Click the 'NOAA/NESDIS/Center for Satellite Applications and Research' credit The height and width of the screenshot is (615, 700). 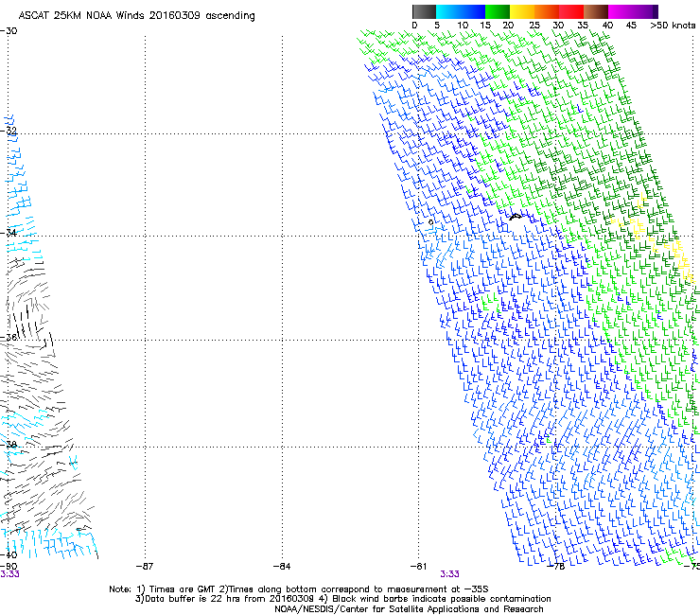(409, 609)
